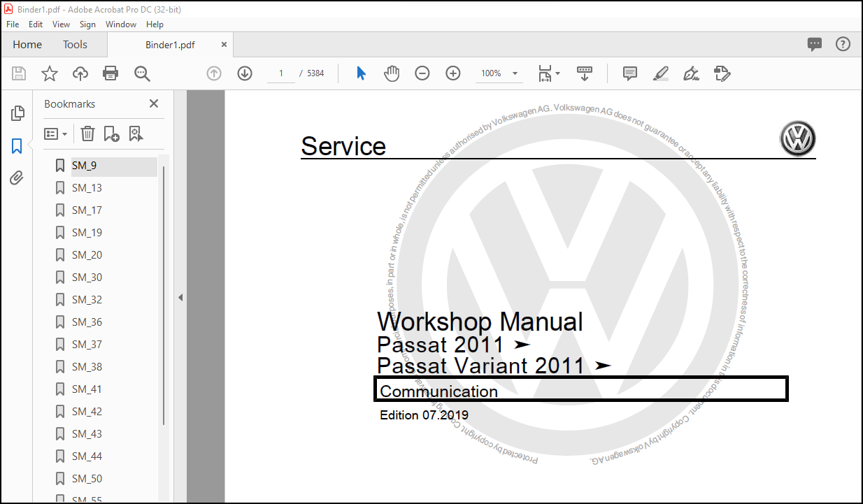Select the Highlight text tool

point(661,73)
